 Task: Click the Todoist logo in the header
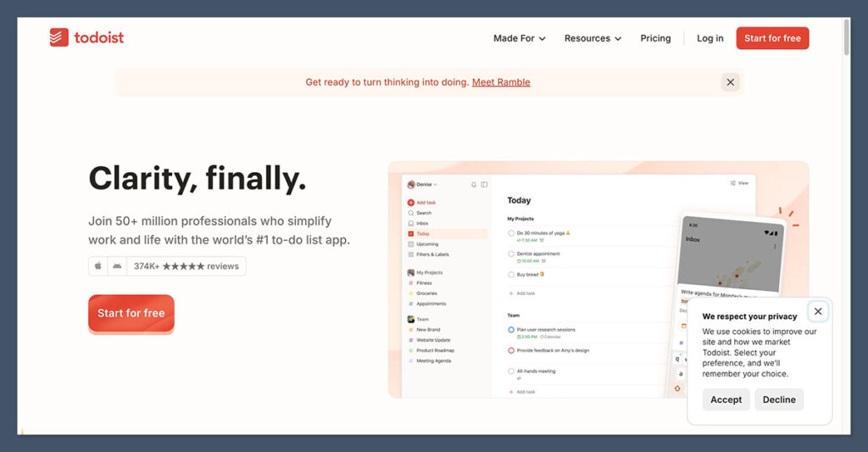point(86,37)
